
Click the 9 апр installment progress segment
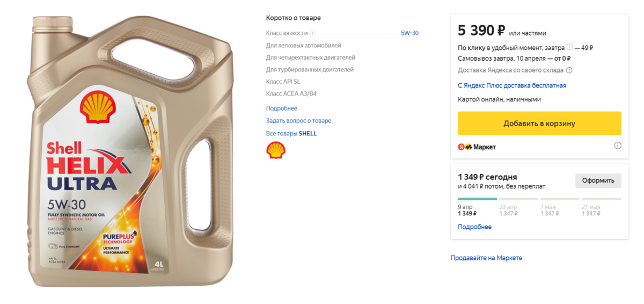tap(477, 199)
